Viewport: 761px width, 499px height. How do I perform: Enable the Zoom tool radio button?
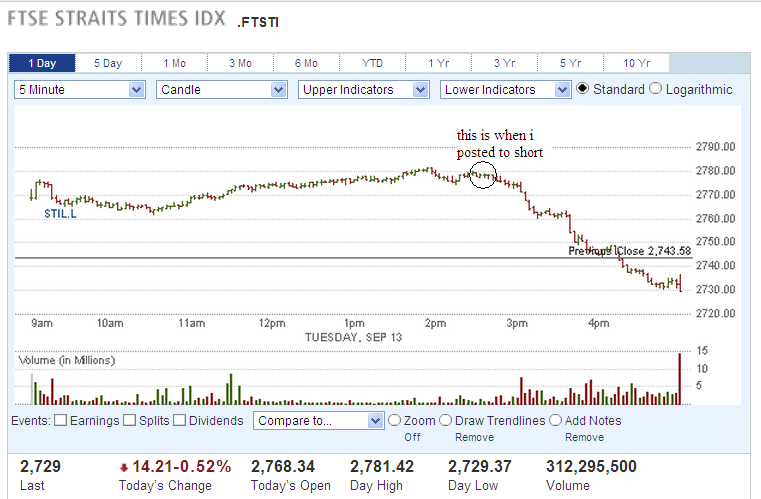pos(394,421)
